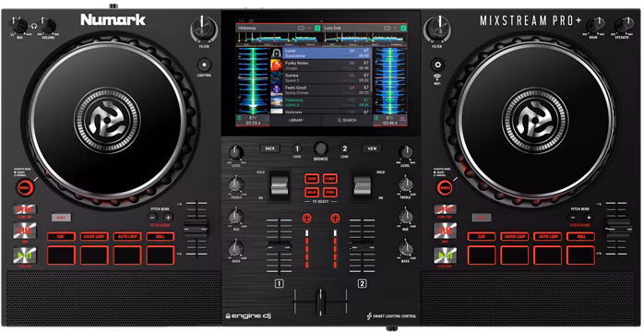Screen dimensions: 644x332
Task: Select ROLL pad mode on left deck
Action: tap(161, 236)
